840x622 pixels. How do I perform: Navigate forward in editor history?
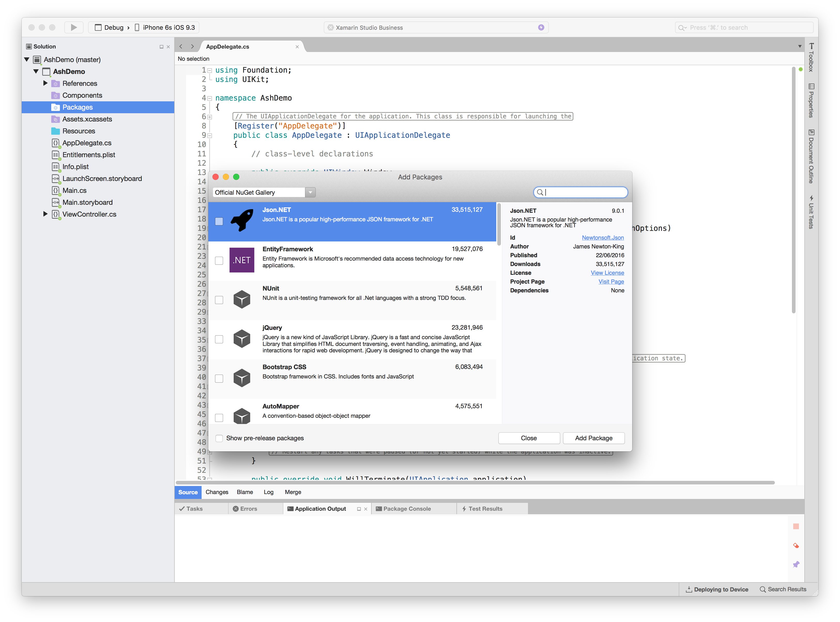pos(192,46)
